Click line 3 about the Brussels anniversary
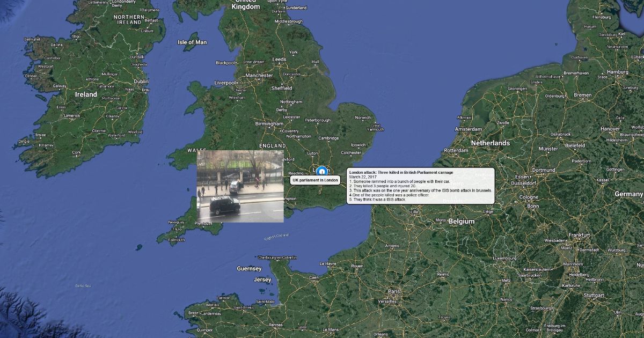Viewport: 644px width, 338px height. [x=420, y=190]
